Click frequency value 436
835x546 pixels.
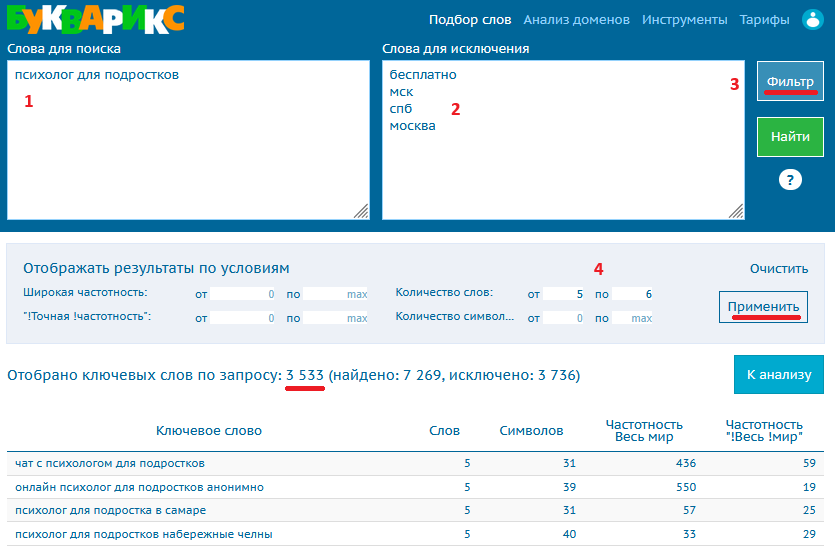tap(686, 463)
